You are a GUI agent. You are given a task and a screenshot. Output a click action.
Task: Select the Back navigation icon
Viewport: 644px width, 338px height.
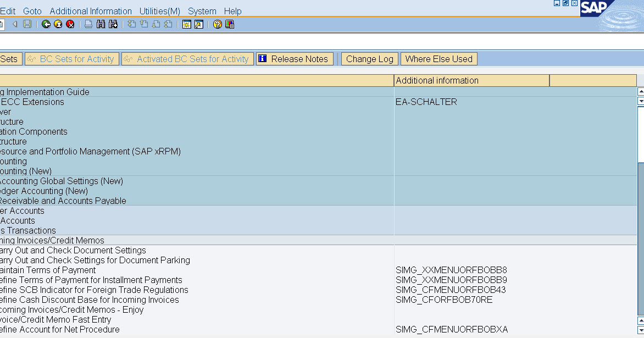[47, 24]
